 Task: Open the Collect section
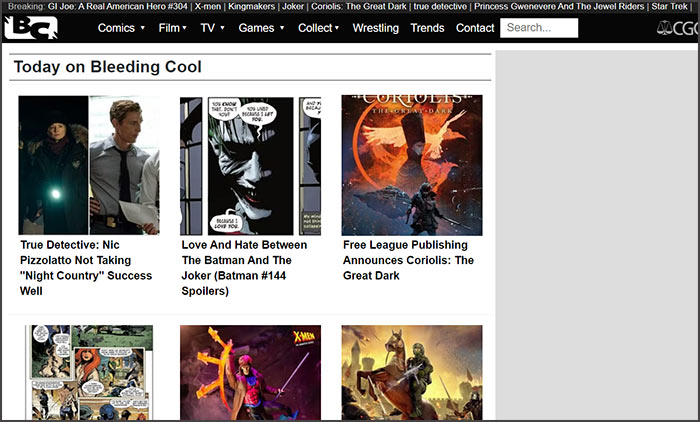[315, 28]
